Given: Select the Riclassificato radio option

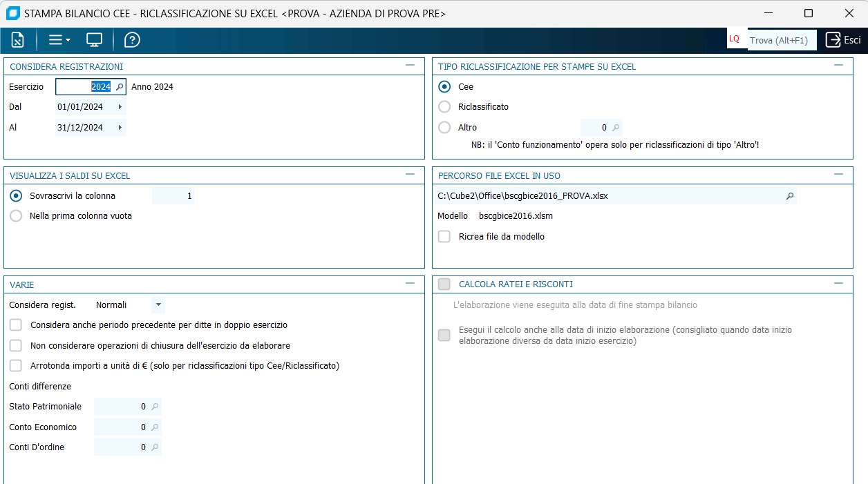Looking at the screenshot, I should pyautogui.click(x=445, y=107).
